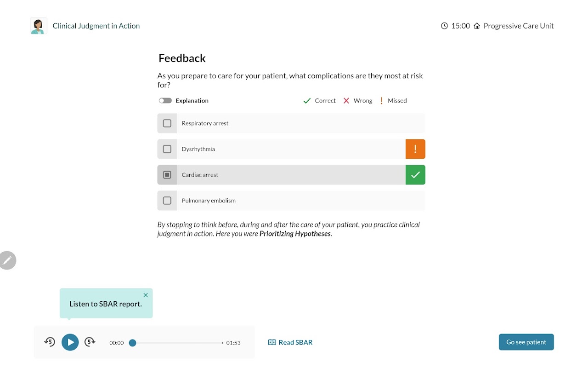The image size is (588, 368).
Task: Check the Pulmonary embolism checkbox
Action: (x=167, y=201)
